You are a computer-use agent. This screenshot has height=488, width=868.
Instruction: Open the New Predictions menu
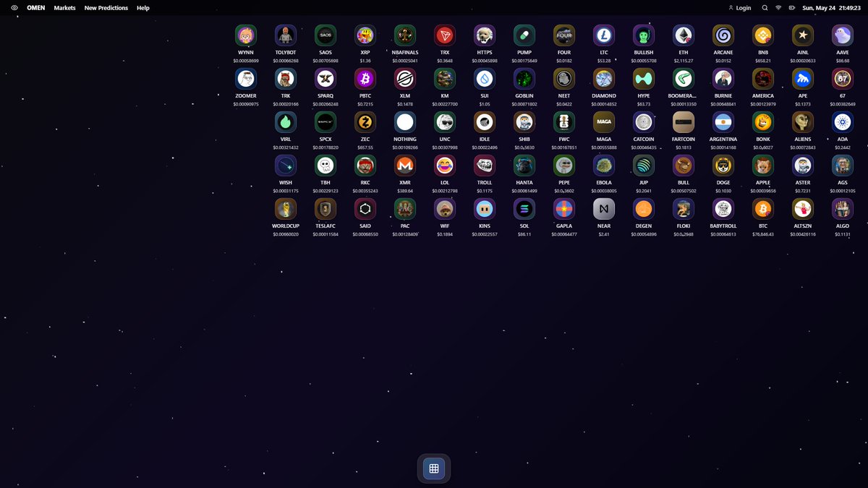click(106, 8)
